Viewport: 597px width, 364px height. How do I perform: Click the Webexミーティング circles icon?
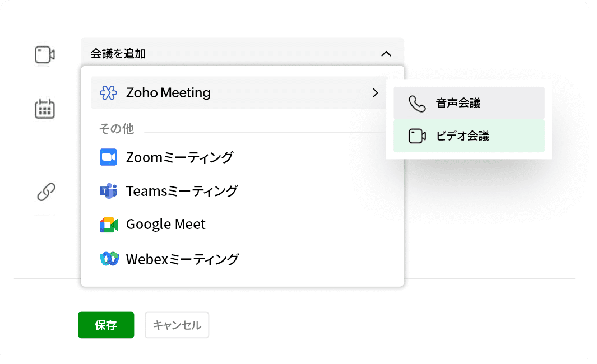coord(109,259)
